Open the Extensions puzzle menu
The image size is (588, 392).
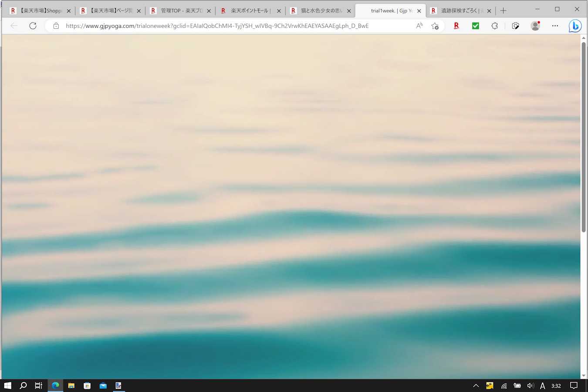click(495, 26)
